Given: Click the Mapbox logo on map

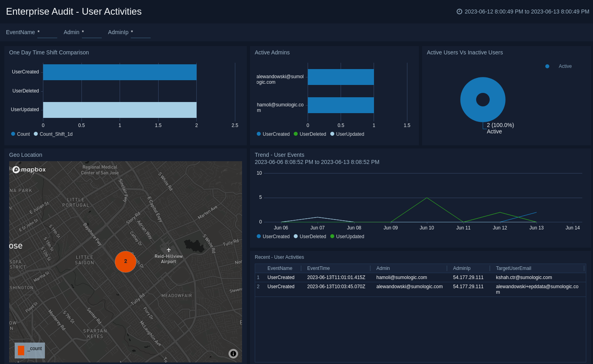Looking at the screenshot, I should [29, 169].
